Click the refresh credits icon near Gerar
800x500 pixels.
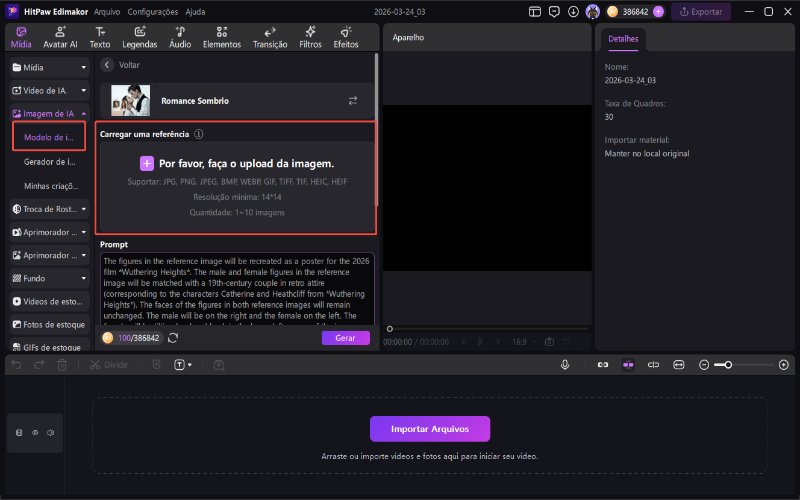point(173,338)
